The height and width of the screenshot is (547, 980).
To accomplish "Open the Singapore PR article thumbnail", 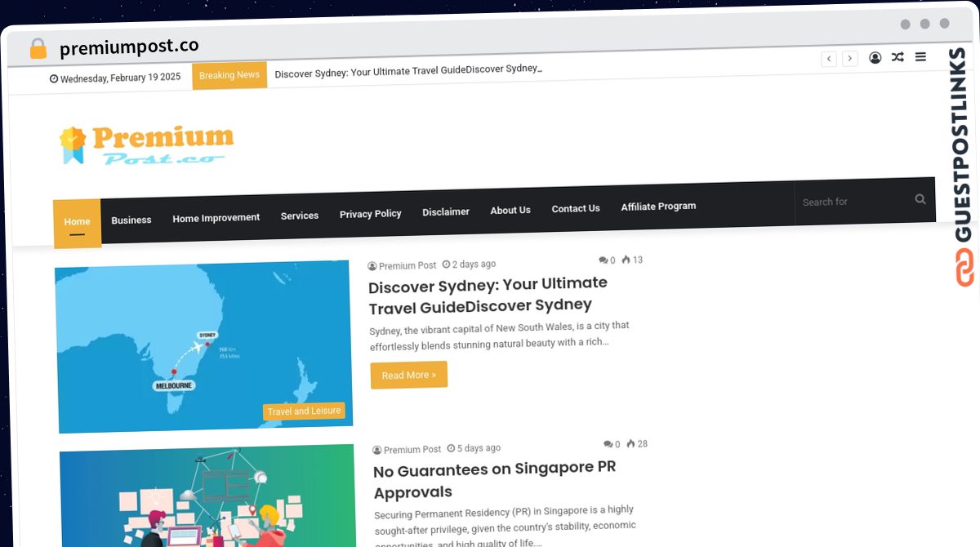I will pos(207,496).
